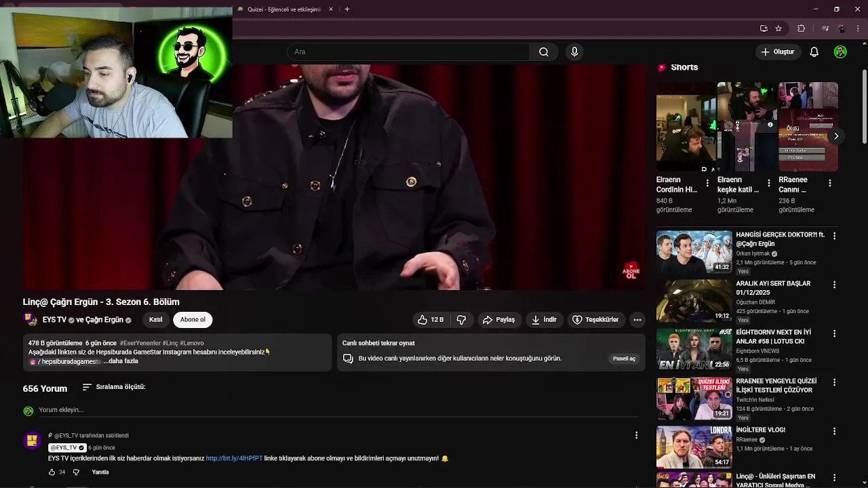
Task: Open the notifications bell
Action: [814, 52]
